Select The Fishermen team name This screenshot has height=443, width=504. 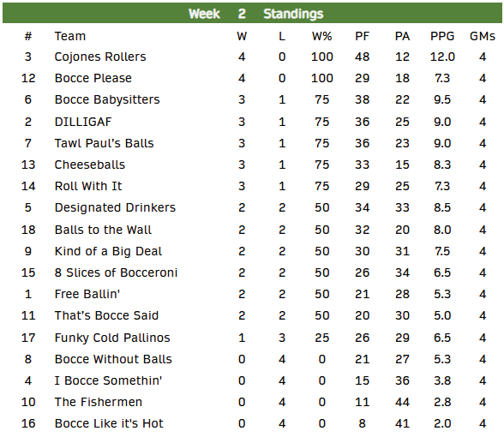99,402
